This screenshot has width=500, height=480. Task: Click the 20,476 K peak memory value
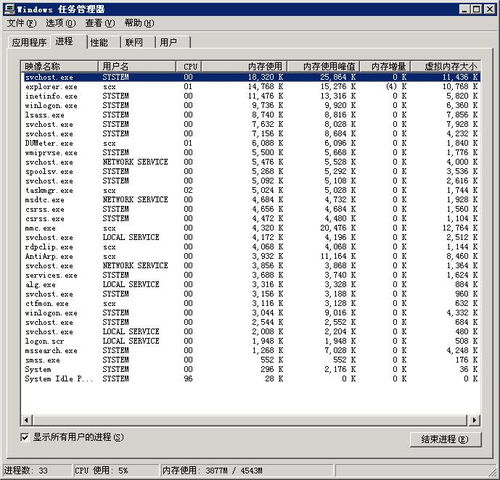[338, 228]
